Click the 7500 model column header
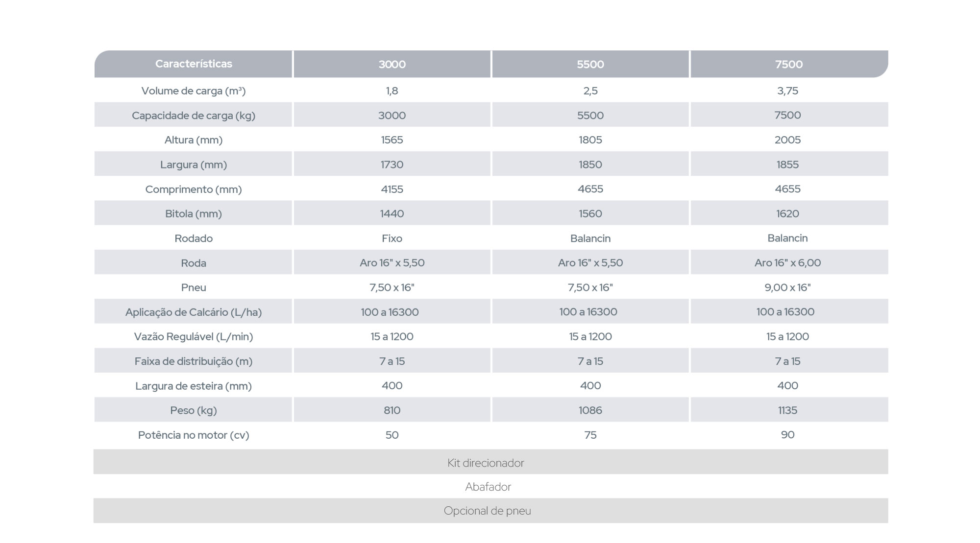Screen dimensions: 980x543 [789, 64]
